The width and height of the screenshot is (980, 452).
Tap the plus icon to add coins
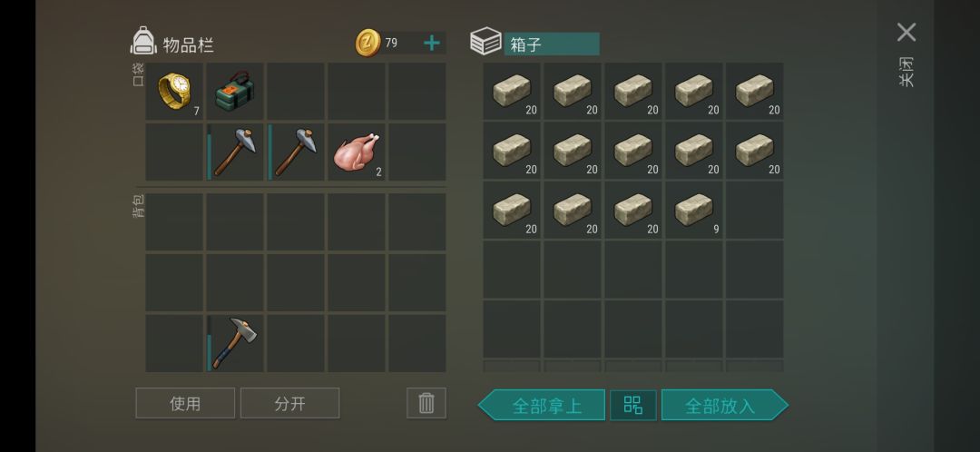[x=432, y=44]
